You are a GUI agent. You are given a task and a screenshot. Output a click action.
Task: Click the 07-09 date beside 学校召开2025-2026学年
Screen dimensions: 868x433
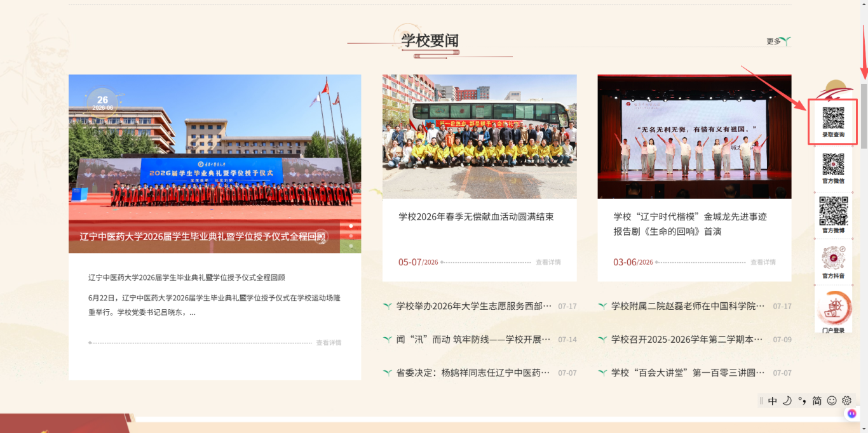pyautogui.click(x=782, y=340)
